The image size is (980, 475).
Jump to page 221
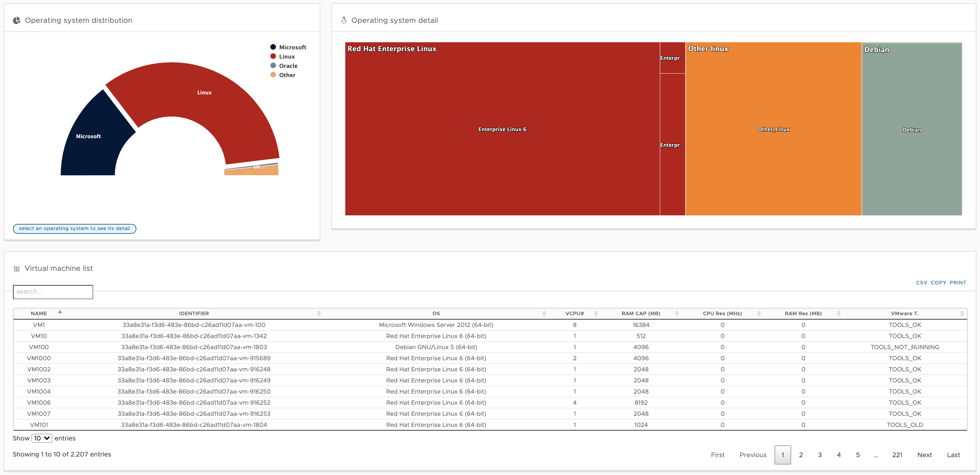tap(897, 455)
